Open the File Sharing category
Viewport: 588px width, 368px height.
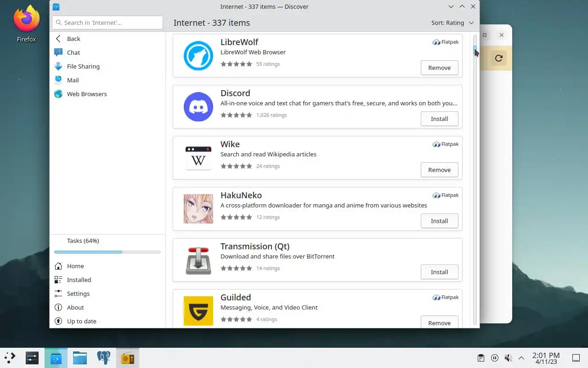tap(107, 66)
